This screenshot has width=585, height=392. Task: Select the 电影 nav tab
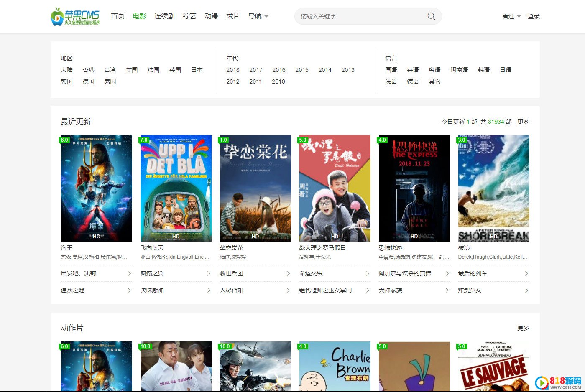click(139, 16)
